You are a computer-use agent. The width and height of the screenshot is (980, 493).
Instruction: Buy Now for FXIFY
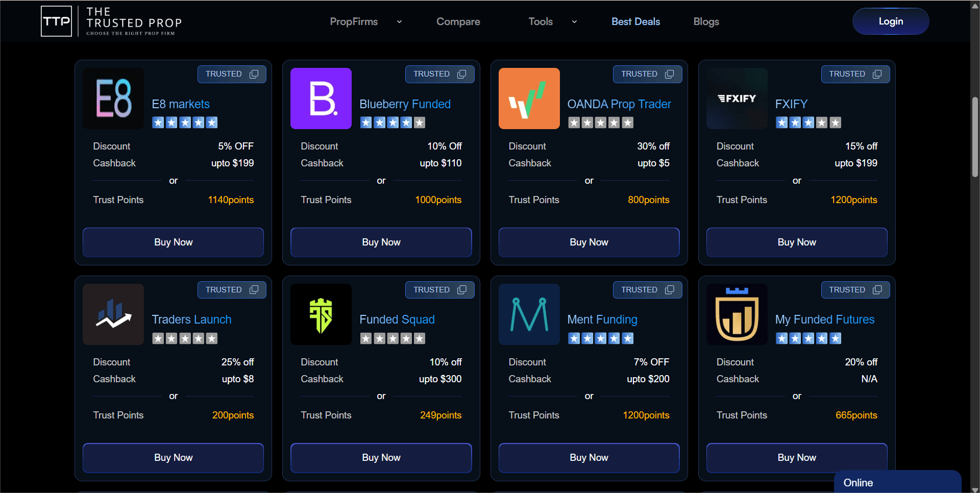(796, 242)
